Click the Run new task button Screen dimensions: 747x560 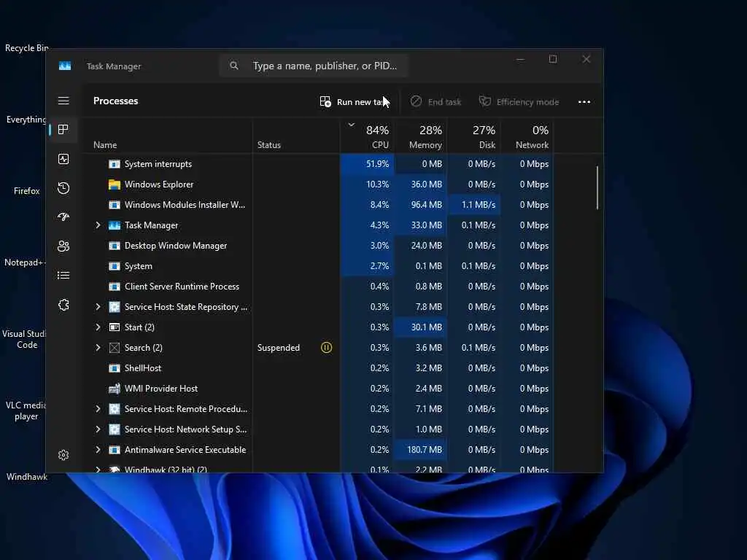355,102
